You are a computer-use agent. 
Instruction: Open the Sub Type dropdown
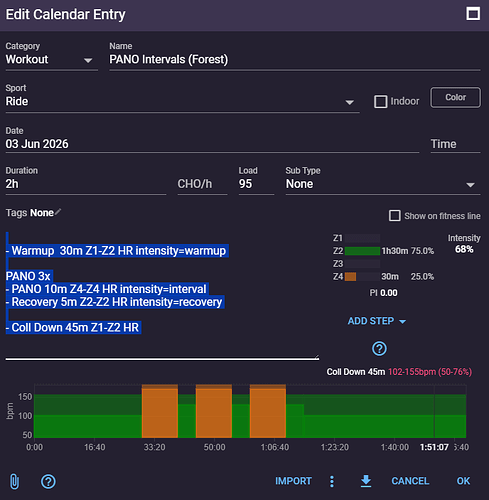383,184
